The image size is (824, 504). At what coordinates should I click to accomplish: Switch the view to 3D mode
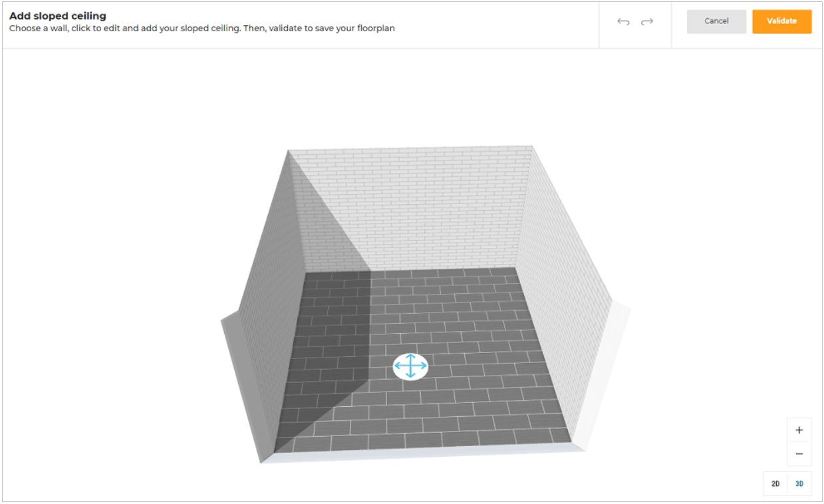[x=799, y=483]
